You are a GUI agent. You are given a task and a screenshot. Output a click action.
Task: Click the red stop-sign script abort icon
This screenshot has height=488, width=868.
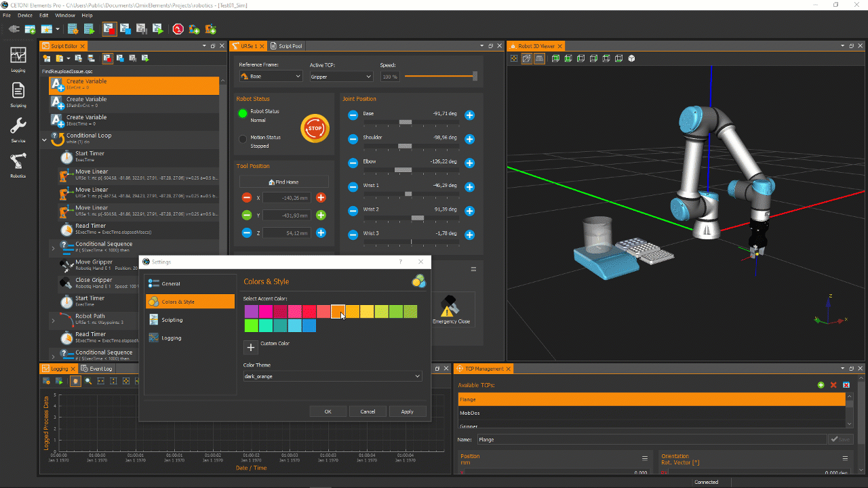178,29
